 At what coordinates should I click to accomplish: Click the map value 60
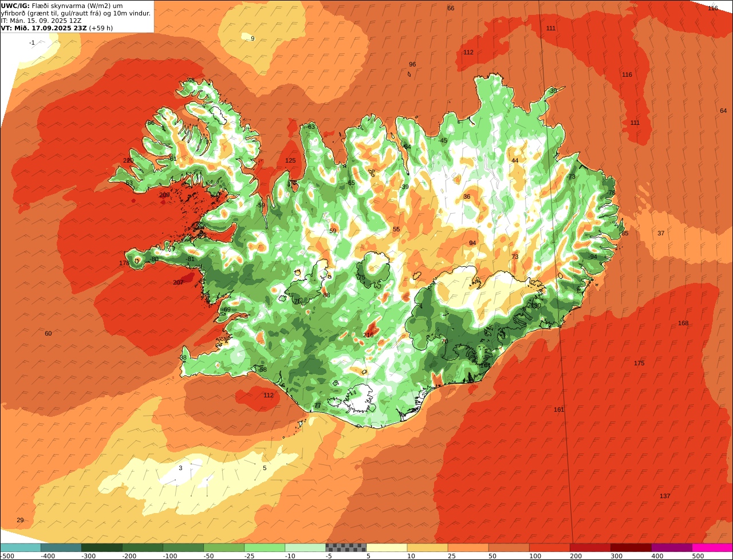48,333
